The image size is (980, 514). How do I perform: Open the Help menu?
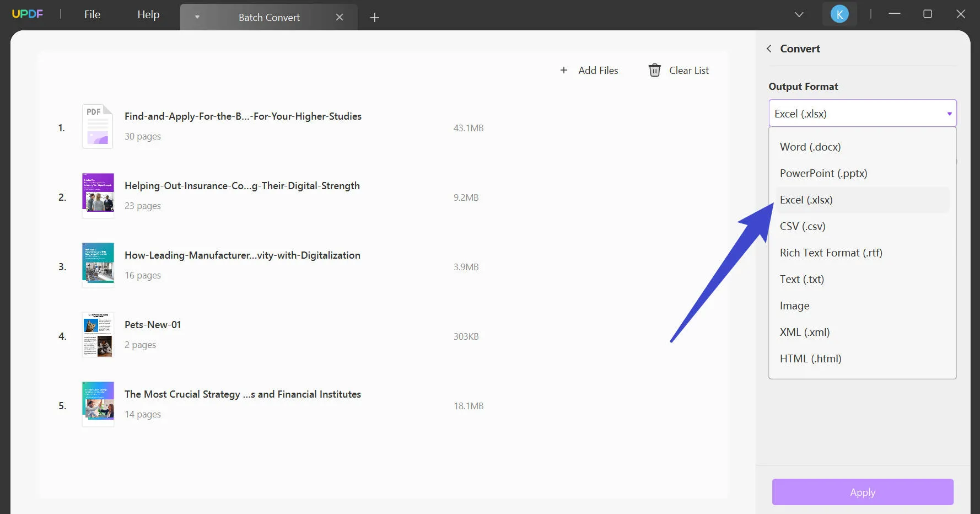148,14
